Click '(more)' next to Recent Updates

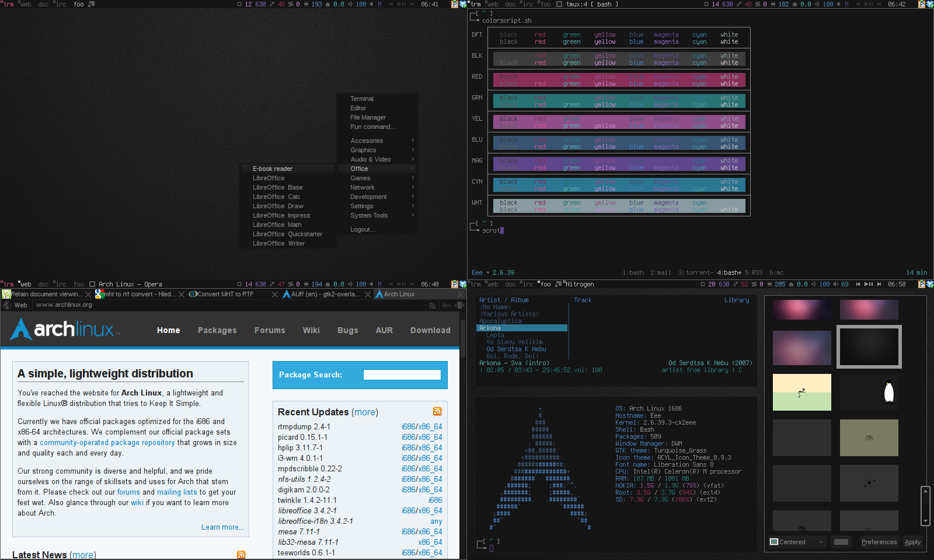(x=365, y=412)
